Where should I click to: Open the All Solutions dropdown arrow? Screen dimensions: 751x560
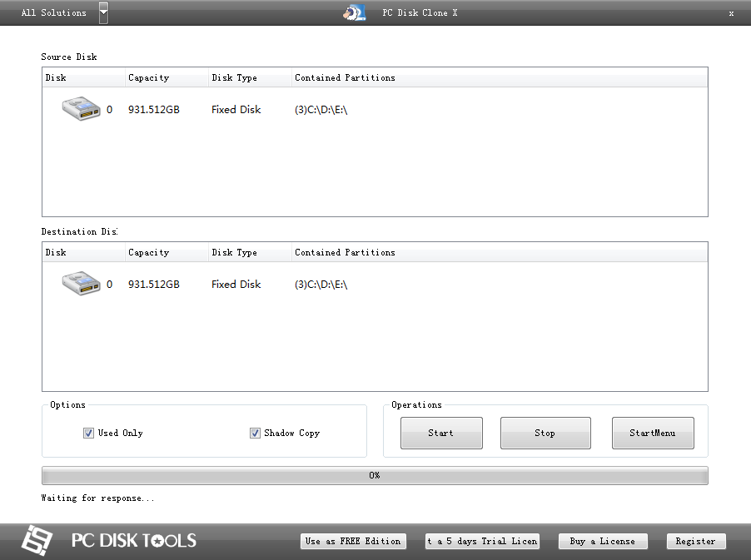pyautogui.click(x=103, y=13)
